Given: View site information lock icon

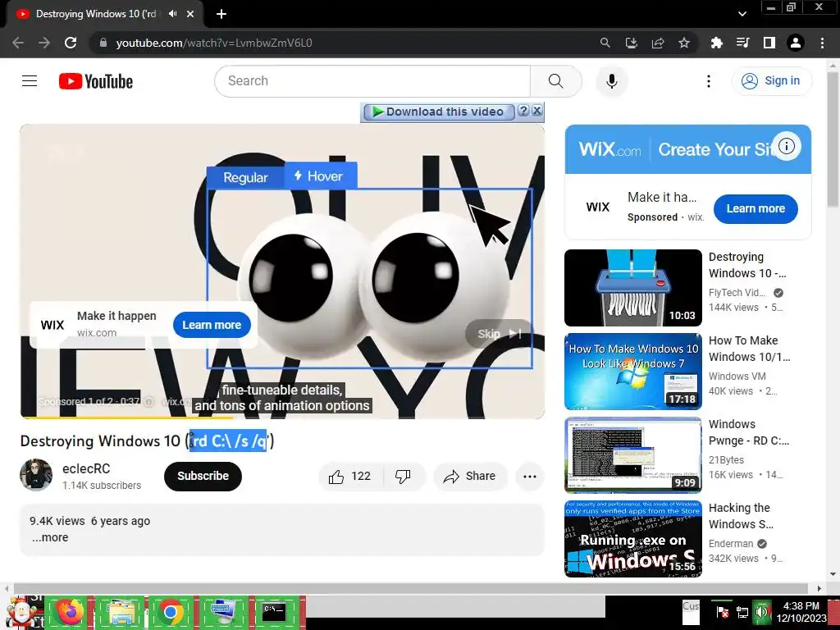Looking at the screenshot, I should [103, 43].
